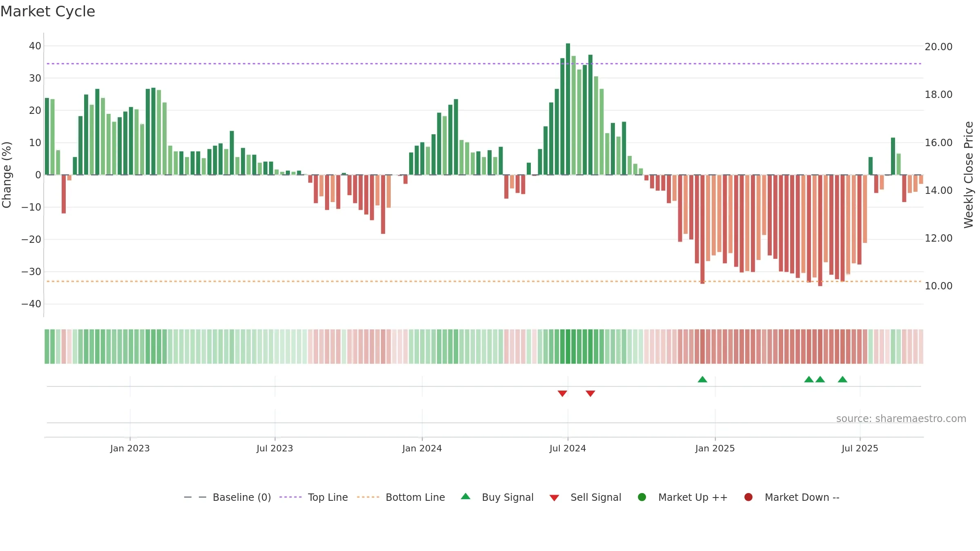The width and height of the screenshot is (980, 551).
Task: Click the Change (%) axis title
Action: pyautogui.click(x=7, y=175)
